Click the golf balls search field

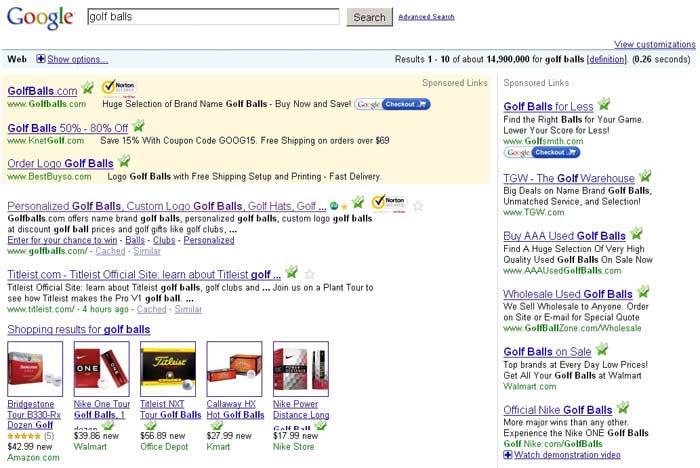point(213,17)
